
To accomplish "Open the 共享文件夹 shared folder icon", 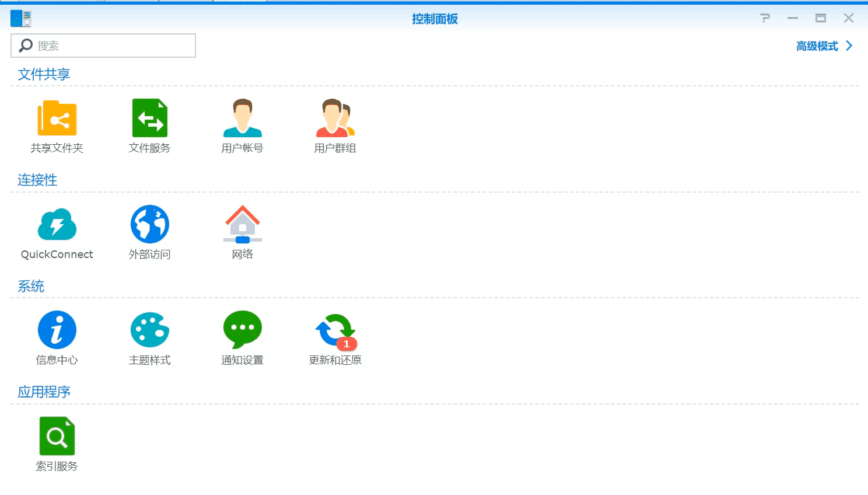I will (57, 118).
